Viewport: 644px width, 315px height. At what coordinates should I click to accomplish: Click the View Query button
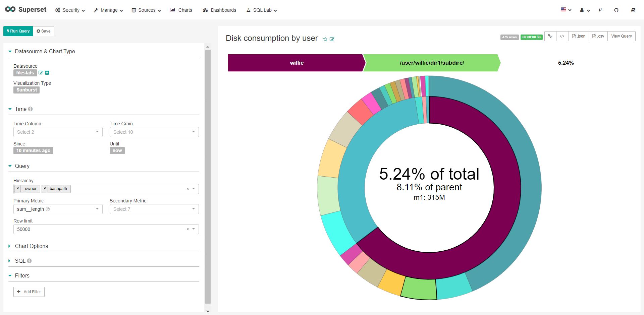(x=621, y=36)
